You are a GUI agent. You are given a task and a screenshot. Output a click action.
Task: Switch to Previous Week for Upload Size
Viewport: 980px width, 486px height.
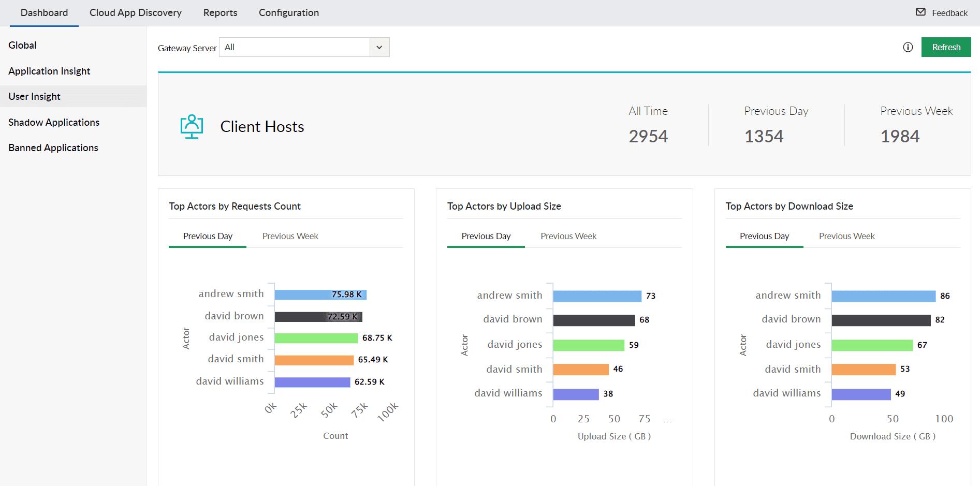pos(568,236)
